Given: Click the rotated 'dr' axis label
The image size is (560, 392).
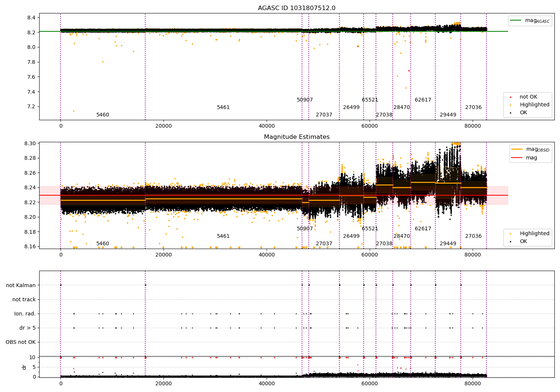Looking at the screenshot, I should coord(24,367).
